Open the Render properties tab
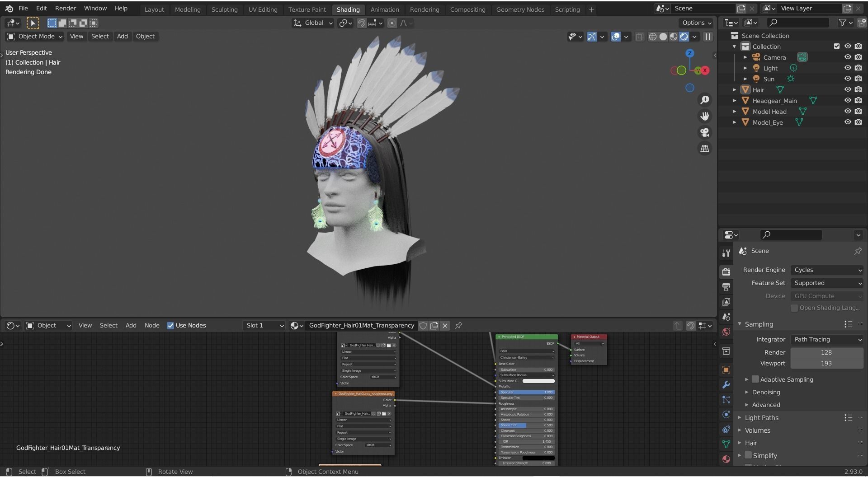 pos(726,271)
